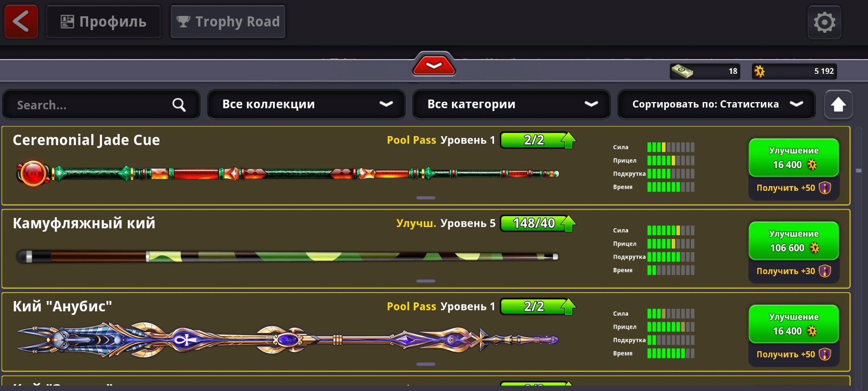Expand the Все коллекции dropdown
The height and width of the screenshot is (391, 868).
point(306,105)
